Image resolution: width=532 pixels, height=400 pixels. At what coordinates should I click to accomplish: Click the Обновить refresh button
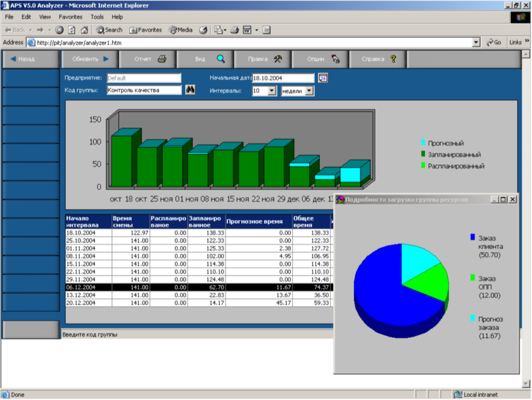coord(90,59)
